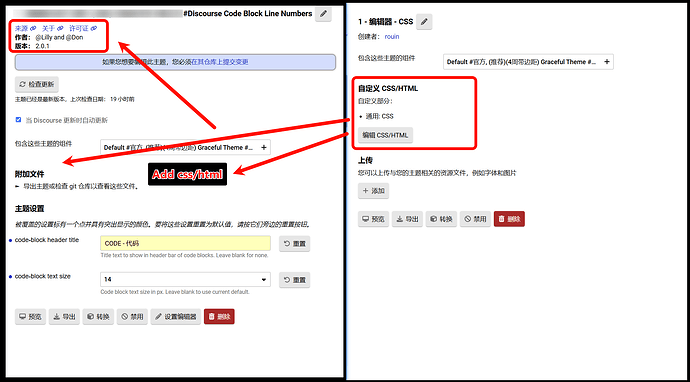690x382 pixels.
Task: Click the 上传 heading
Action: click(x=366, y=160)
